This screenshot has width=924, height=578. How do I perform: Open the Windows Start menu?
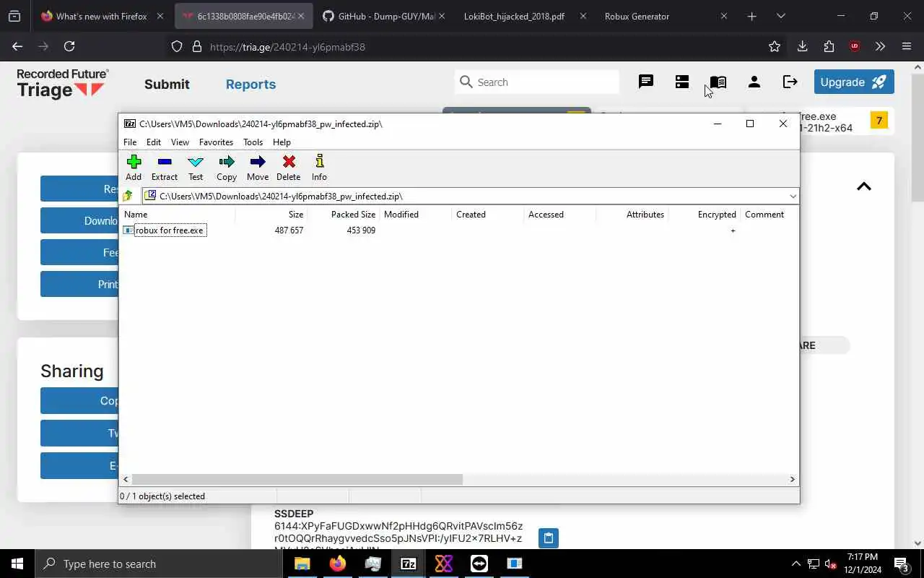pos(17,564)
